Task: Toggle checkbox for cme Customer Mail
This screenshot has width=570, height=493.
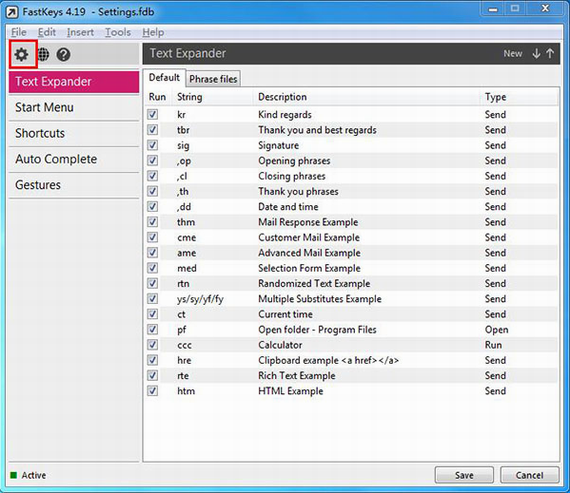Action: point(152,237)
